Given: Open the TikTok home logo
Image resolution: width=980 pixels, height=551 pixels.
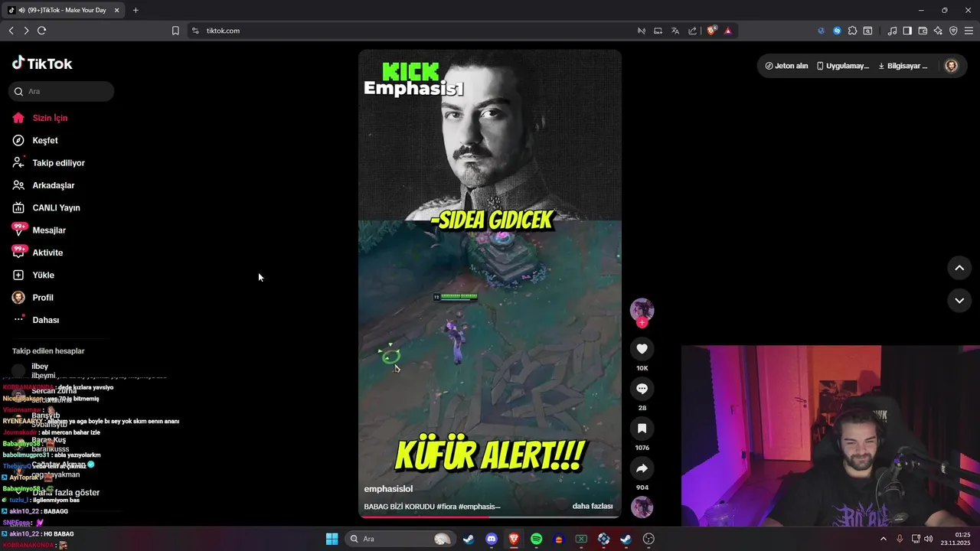Looking at the screenshot, I should click(x=42, y=64).
